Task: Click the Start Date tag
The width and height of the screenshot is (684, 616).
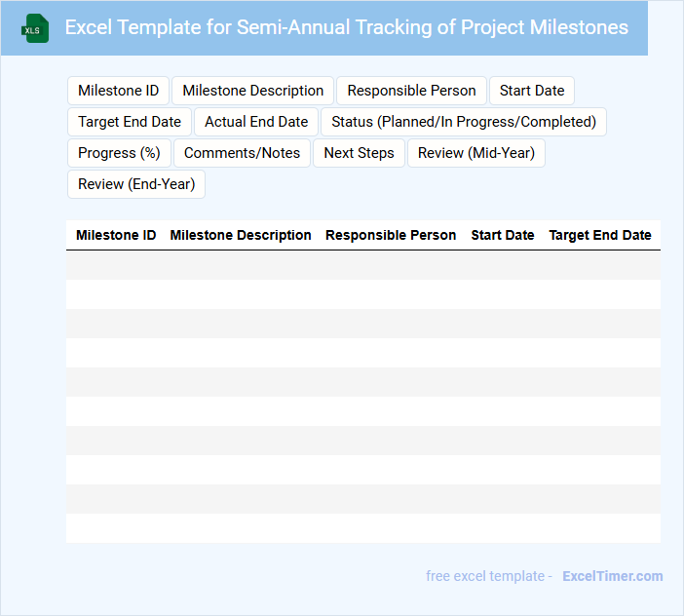Action: 532,91
